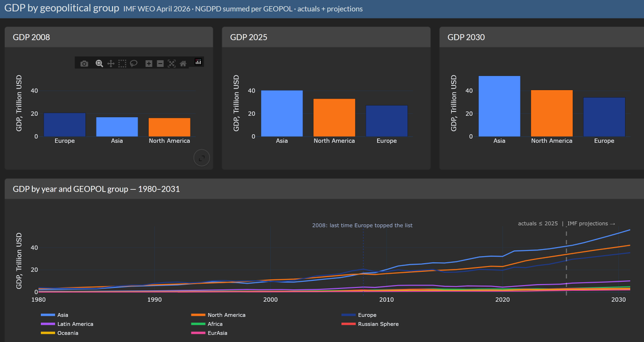
Task: Toggle Oceania series in legend
Action: 60,333
